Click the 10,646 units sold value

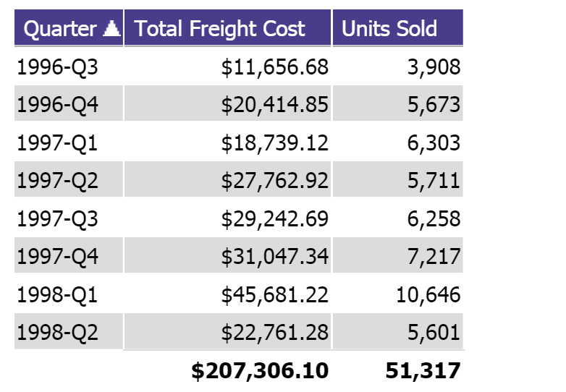pos(428,294)
